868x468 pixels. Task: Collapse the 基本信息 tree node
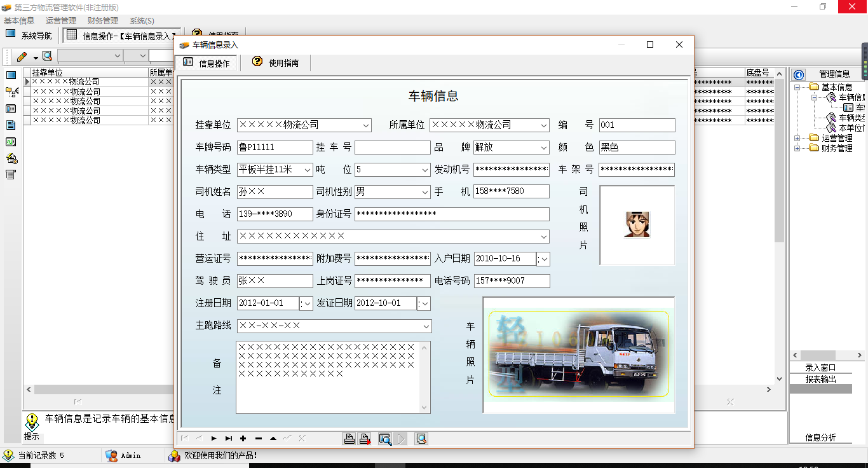point(797,87)
